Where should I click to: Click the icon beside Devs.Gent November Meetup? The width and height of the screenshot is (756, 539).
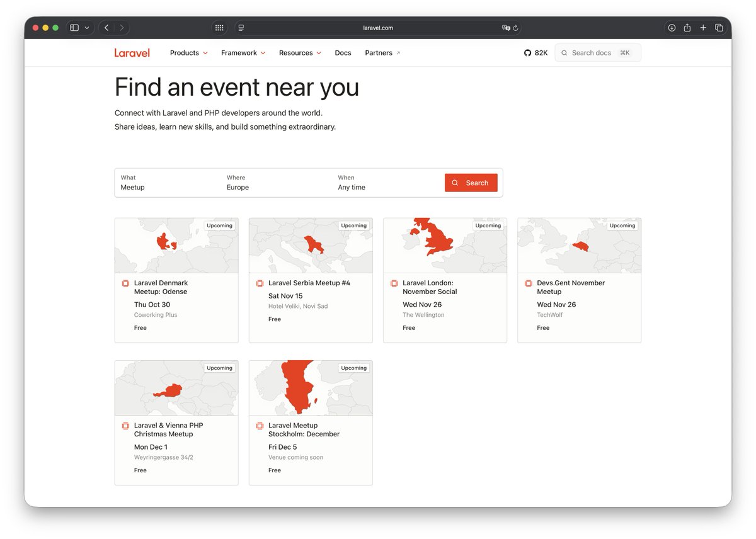click(528, 283)
